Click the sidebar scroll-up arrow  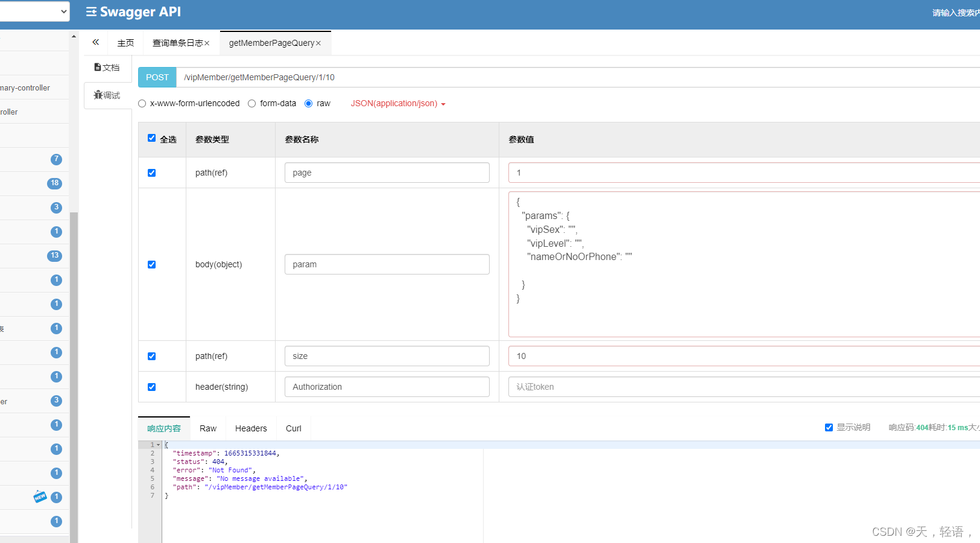click(74, 36)
